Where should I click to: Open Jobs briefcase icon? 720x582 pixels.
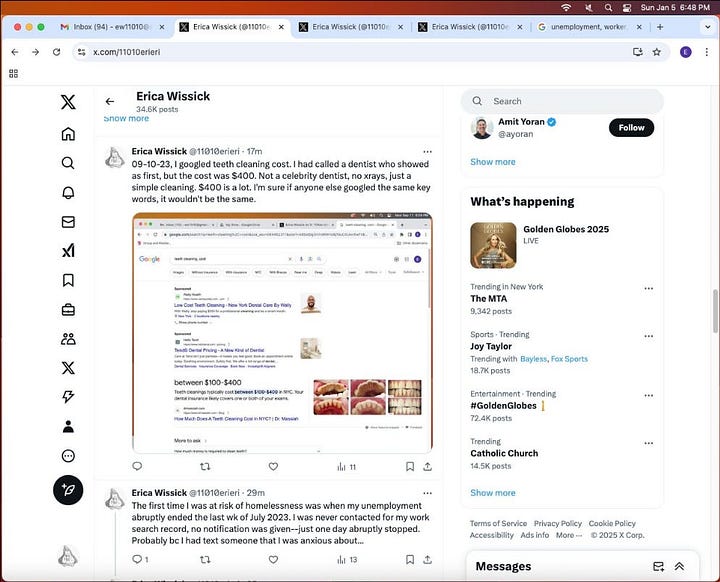(68, 310)
